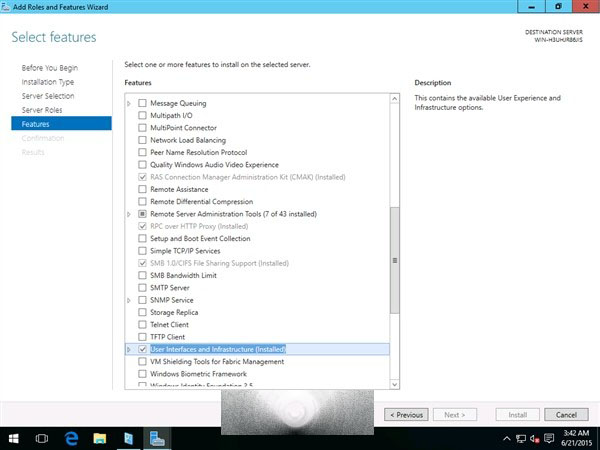Minimize the Add Roles and Features Wizard

(x=531, y=7)
